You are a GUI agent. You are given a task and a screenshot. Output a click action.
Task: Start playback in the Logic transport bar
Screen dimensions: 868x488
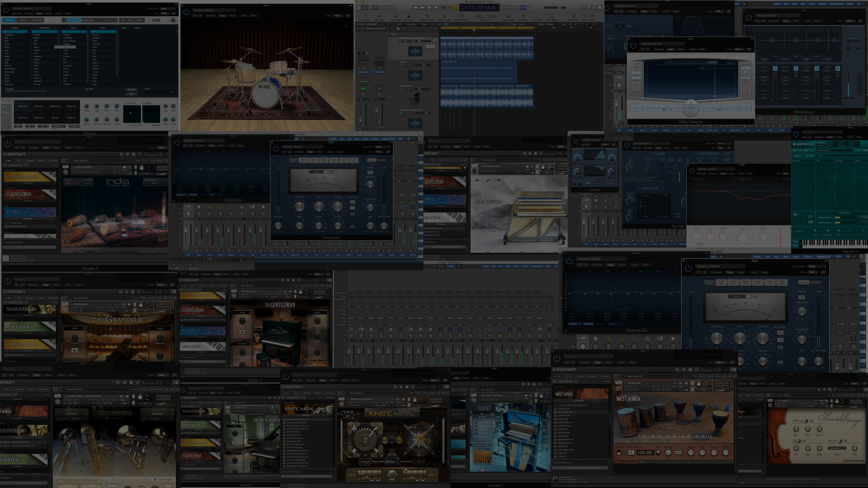coord(436,7)
